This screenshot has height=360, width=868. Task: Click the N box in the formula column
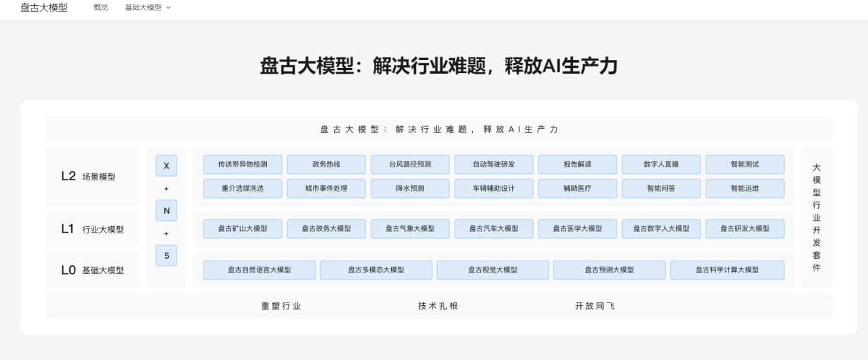point(166,211)
